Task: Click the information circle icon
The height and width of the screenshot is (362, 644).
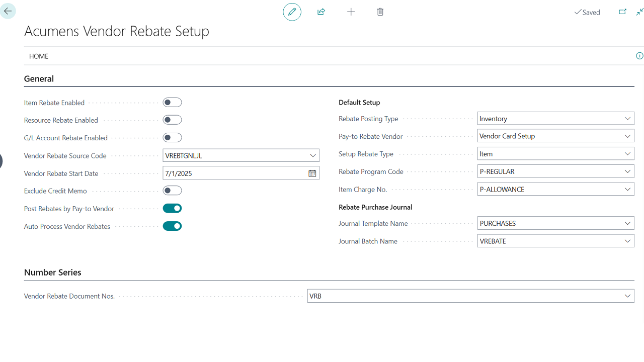Action: [x=639, y=56]
